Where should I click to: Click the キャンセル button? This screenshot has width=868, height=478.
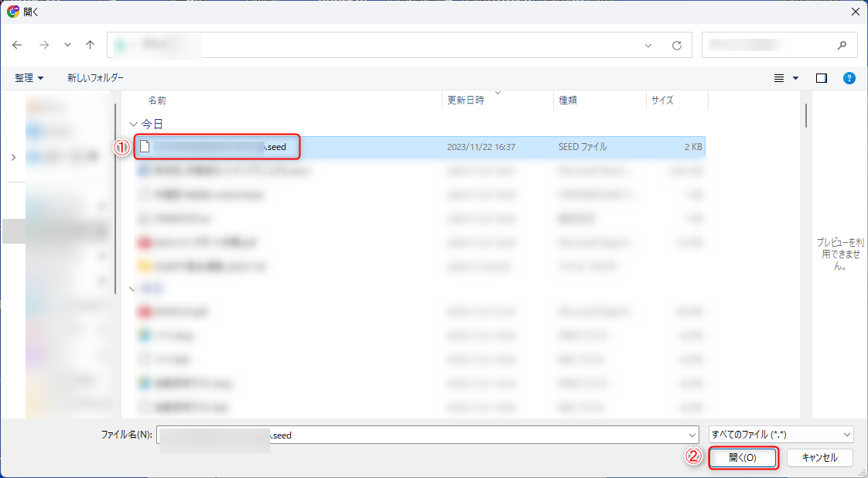point(820,458)
